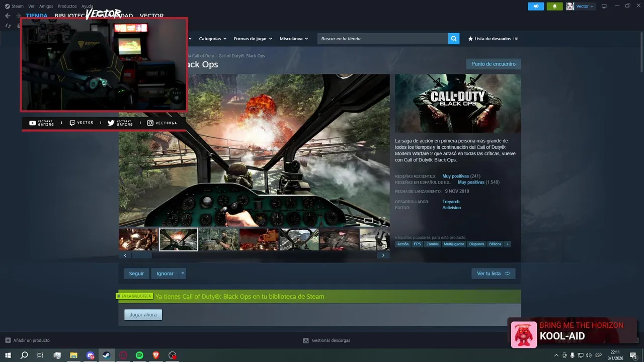
Task: Select the Zombis tag
Action: coord(432,244)
